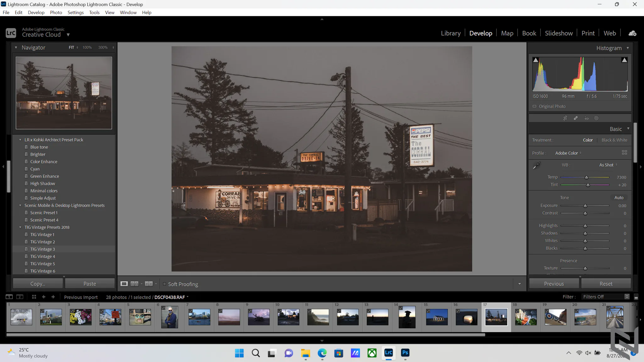Toggle the Original Photo checkbox
The width and height of the screenshot is (644, 362).
click(534, 106)
